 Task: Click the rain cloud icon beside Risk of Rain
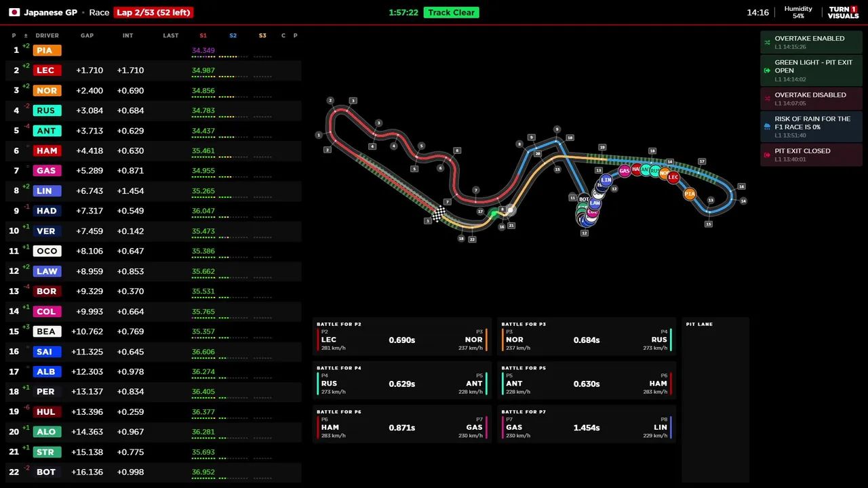767,127
